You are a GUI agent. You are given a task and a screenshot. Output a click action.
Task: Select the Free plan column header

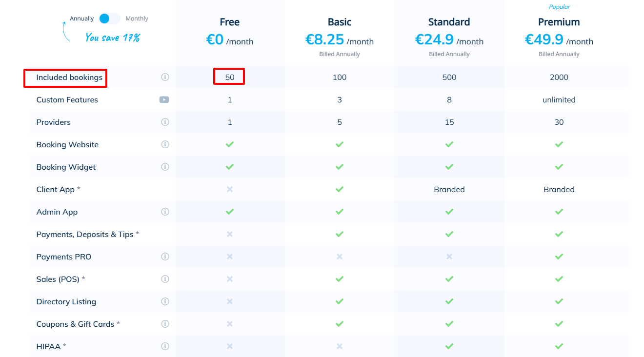[229, 21]
